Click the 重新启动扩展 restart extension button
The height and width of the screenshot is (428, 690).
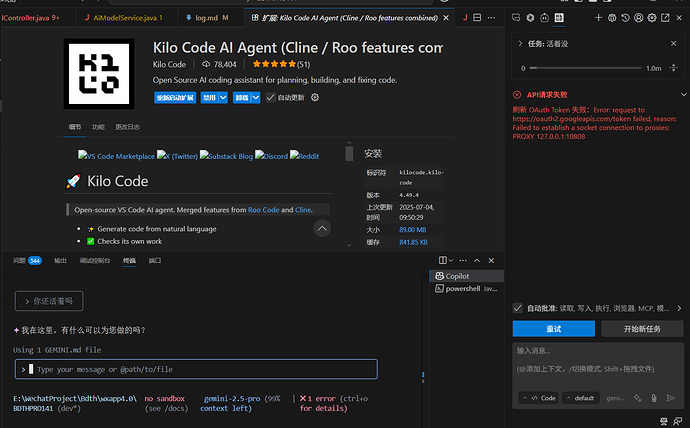click(x=175, y=97)
